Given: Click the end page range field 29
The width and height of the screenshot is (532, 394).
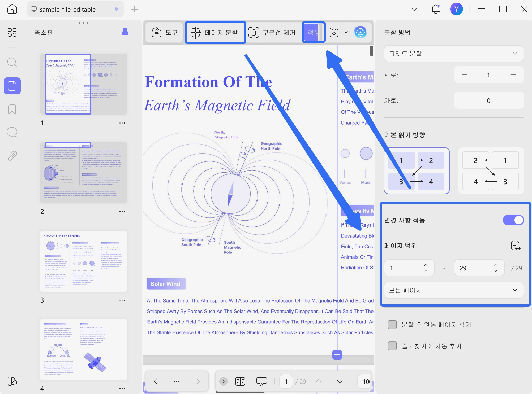Looking at the screenshot, I should [479, 268].
